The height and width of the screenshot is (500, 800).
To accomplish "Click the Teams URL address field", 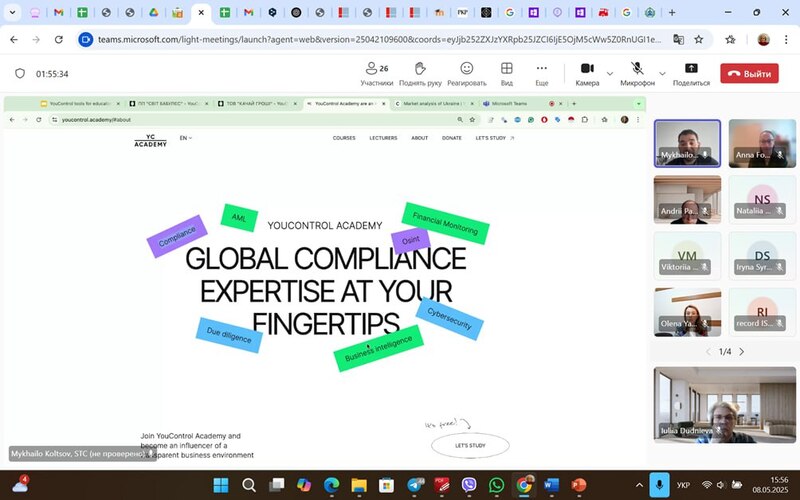I will click(379, 39).
